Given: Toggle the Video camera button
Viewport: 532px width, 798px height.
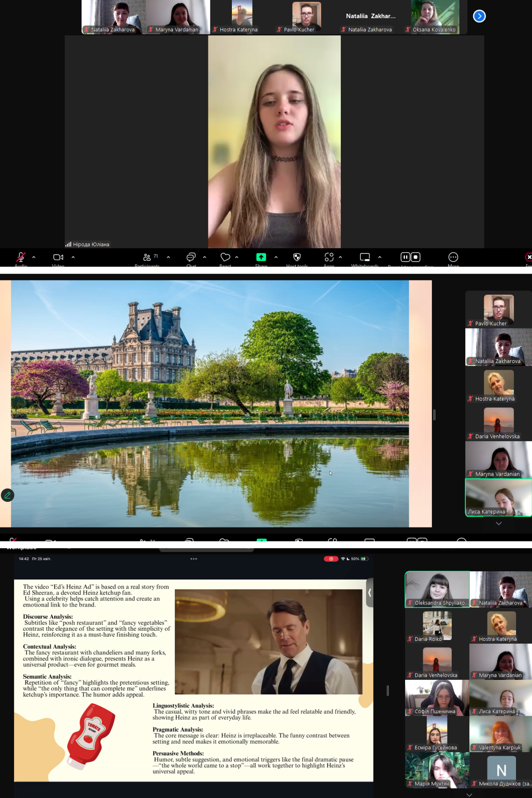Looking at the screenshot, I should (58, 257).
